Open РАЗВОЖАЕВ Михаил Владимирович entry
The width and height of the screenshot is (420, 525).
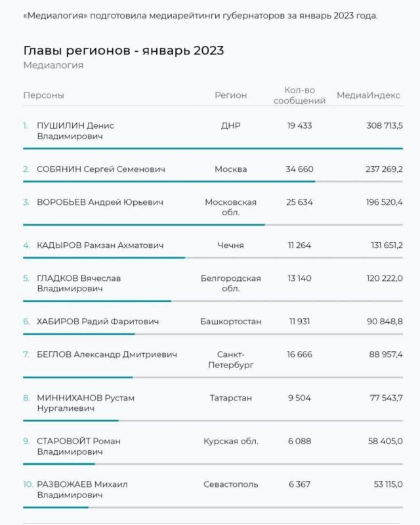82,490
